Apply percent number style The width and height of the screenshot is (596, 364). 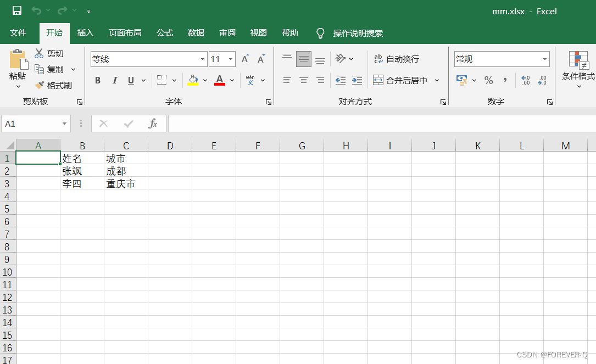pyautogui.click(x=488, y=80)
